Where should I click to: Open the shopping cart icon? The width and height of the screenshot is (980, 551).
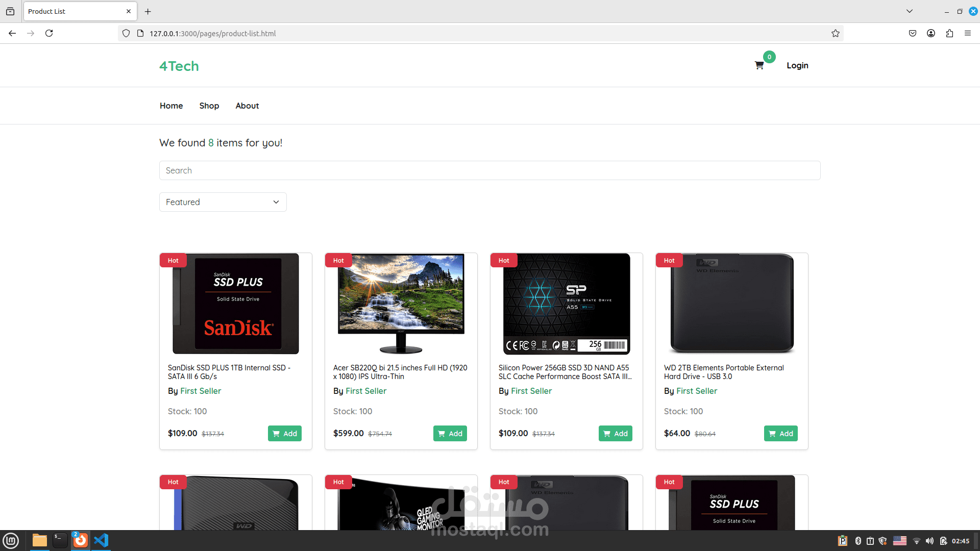tap(759, 65)
